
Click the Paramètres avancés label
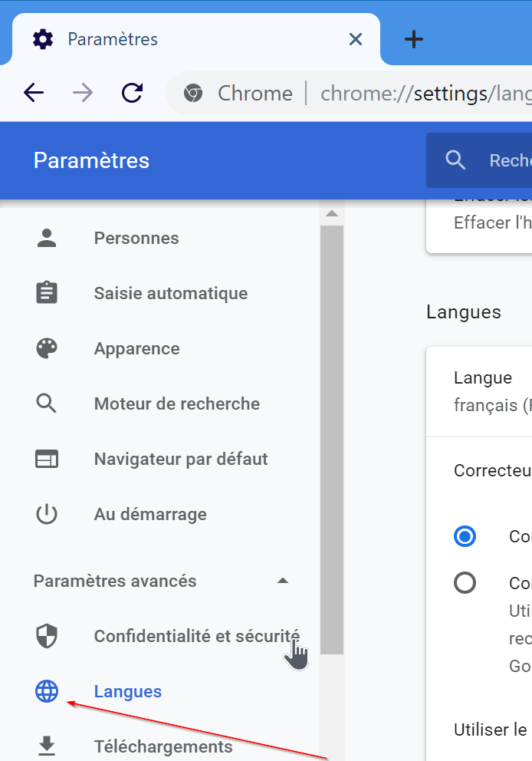point(115,581)
